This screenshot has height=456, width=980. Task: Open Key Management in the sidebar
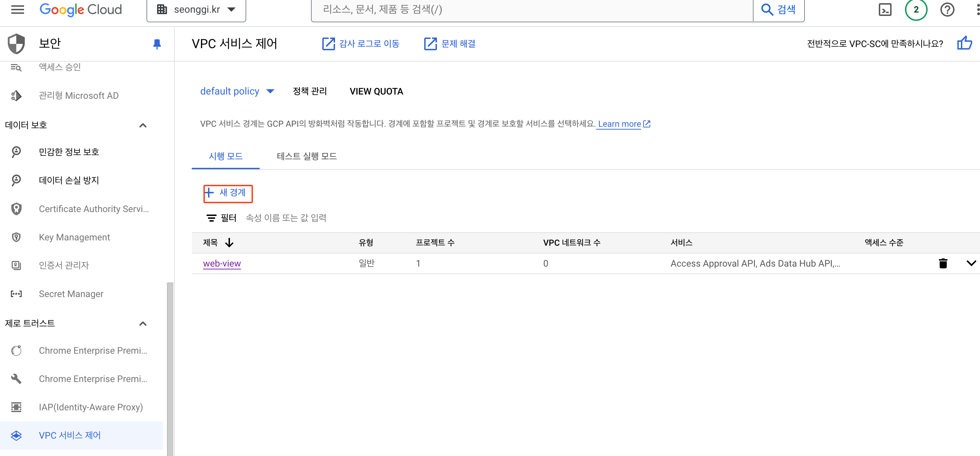pyautogui.click(x=74, y=237)
